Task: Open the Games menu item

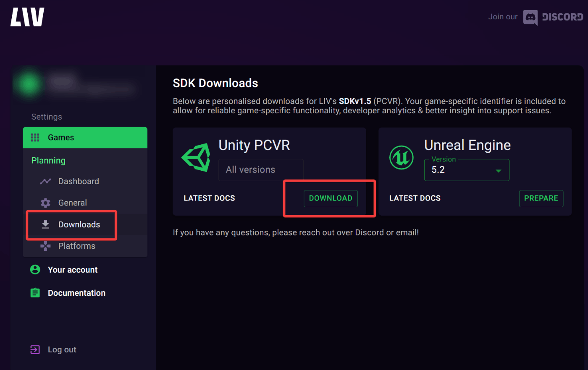Action: pyautogui.click(x=85, y=138)
